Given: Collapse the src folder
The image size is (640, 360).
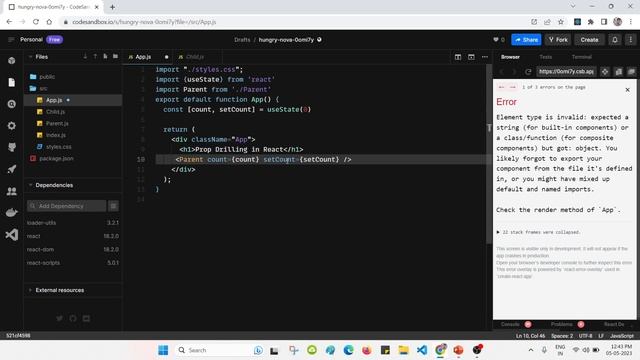Looking at the screenshot, I should click(x=43, y=88).
